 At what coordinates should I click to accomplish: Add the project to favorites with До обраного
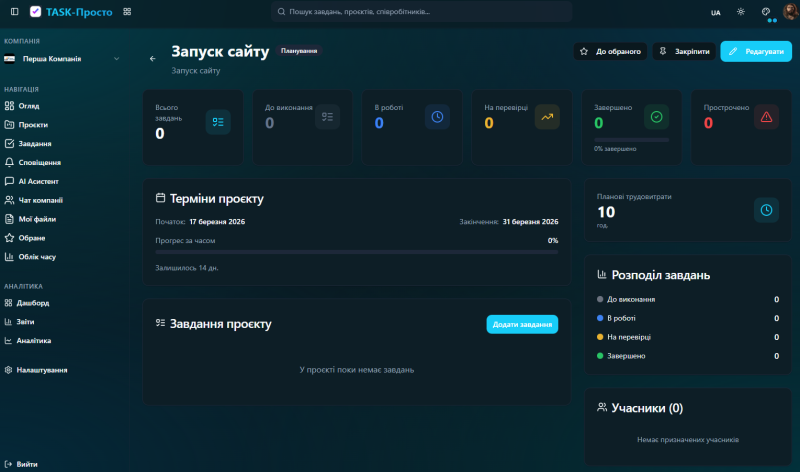(x=610, y=51)
